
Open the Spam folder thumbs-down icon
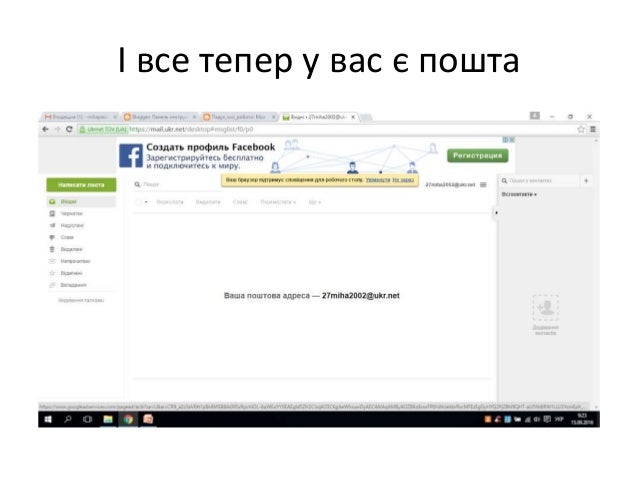coord(52,237)
